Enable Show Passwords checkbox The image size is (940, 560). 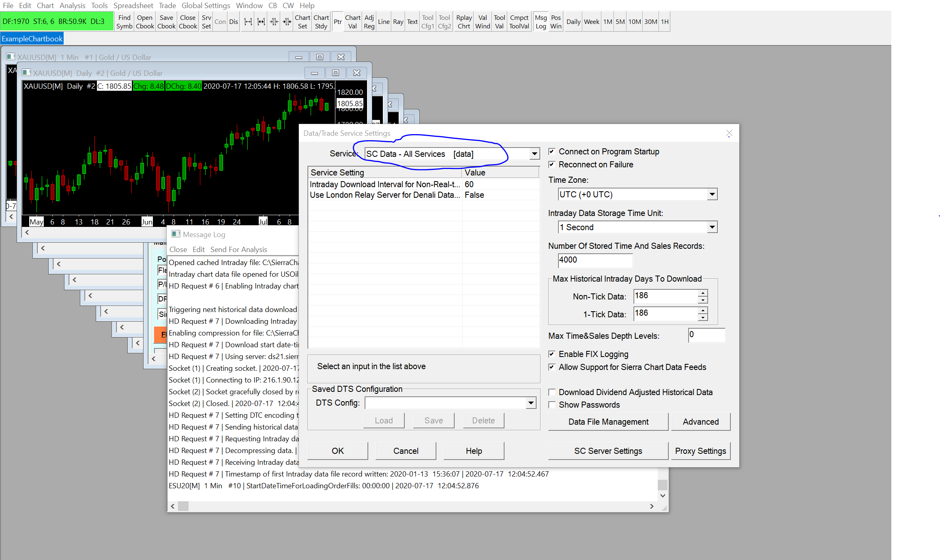(x=552, y=405)
